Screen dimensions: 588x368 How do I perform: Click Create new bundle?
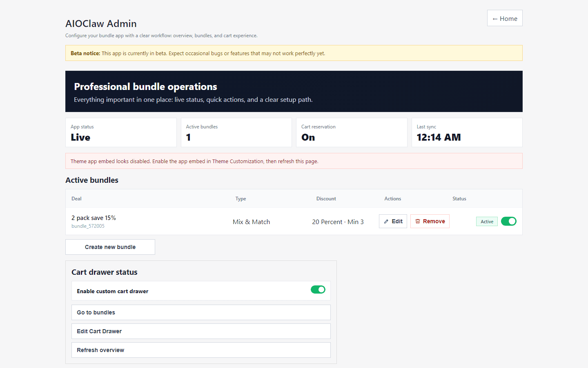tap(110, 247)
